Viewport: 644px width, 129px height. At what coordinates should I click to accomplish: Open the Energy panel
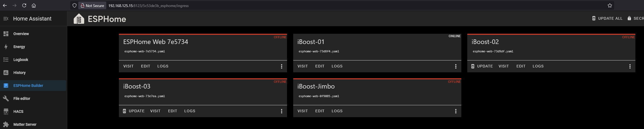[x=33, y=47]
